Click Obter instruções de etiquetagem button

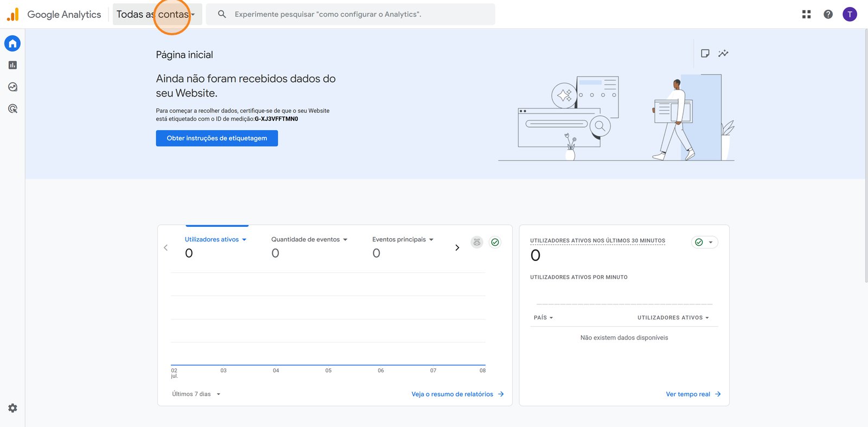tap(216, 138)
